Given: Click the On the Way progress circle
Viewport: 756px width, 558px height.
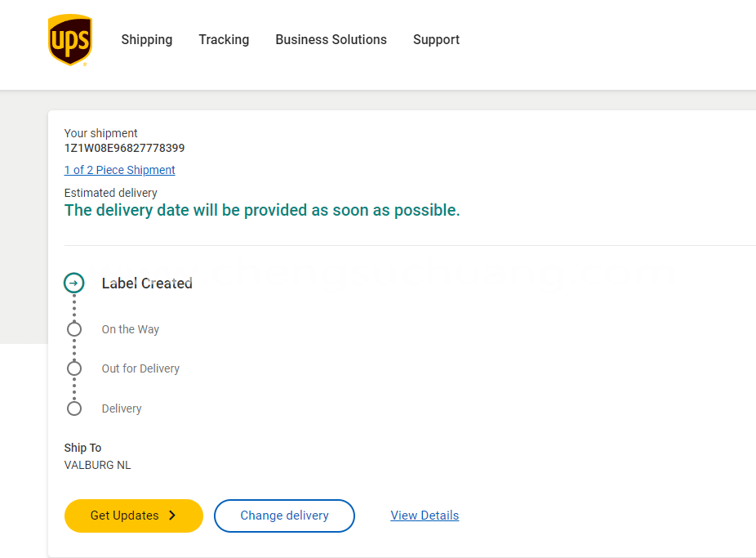Looking at the screenshot, I should [x=74, y=329].
